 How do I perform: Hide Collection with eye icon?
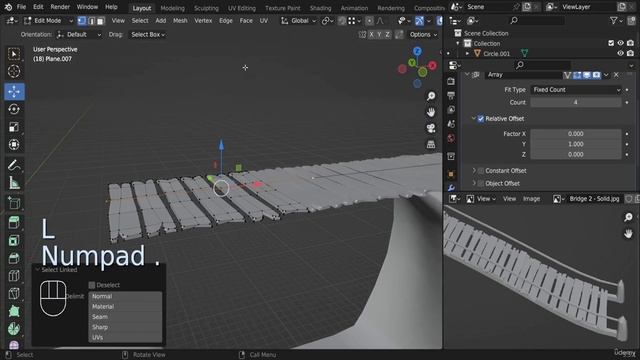(620, 43)
